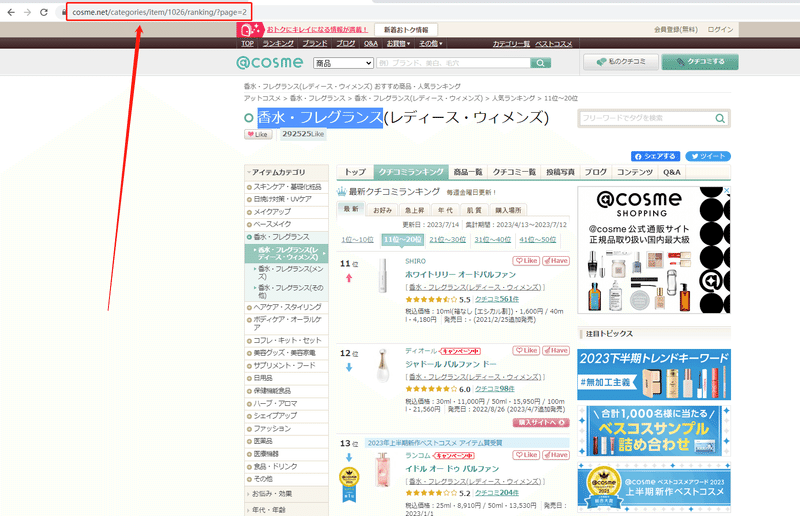Click the product search text field
The image size is (800, 516).
tap(454, 63)
